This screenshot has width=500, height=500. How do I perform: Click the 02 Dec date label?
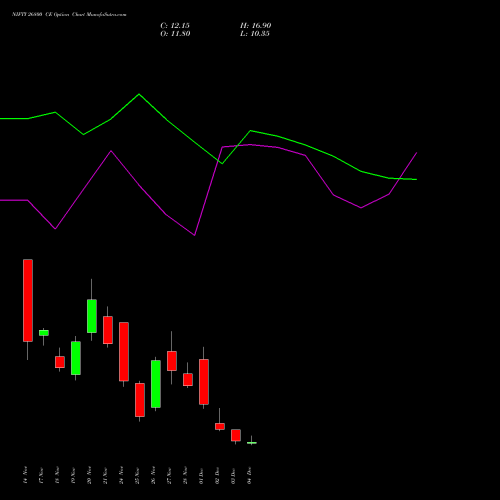(x=217, y=475)
